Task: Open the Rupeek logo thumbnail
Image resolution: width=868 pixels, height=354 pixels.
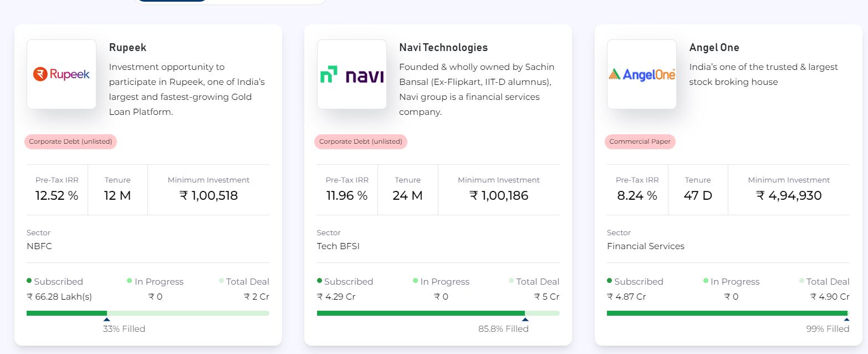Action: click(x=62, y=74)
